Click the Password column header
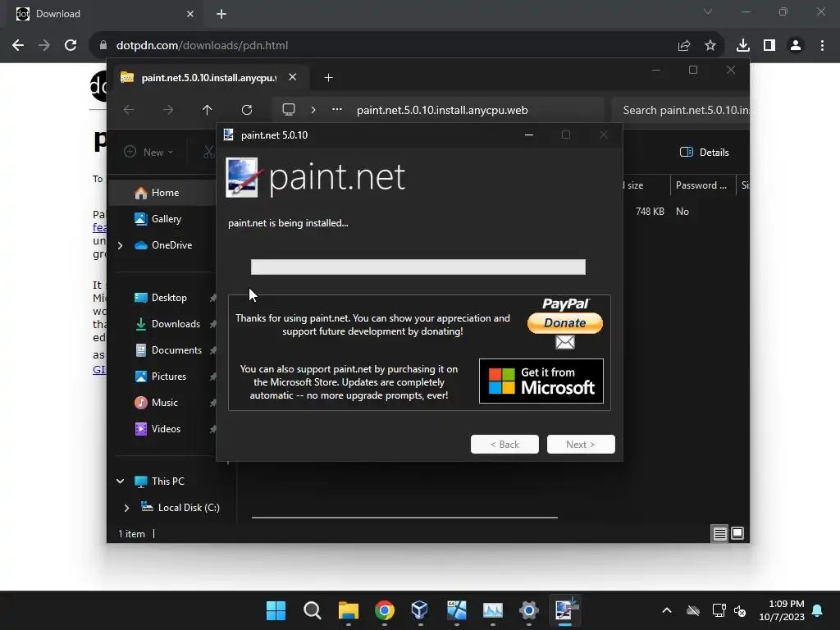Image resolution: width=840 pixels, height=630 pixels. pos(701,185)
